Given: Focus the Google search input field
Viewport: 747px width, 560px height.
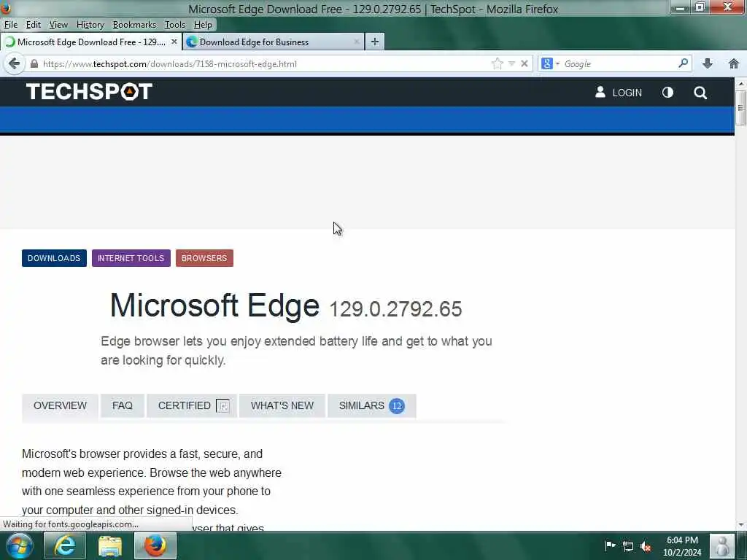Looking at the screenshot, I should [619, 64].
